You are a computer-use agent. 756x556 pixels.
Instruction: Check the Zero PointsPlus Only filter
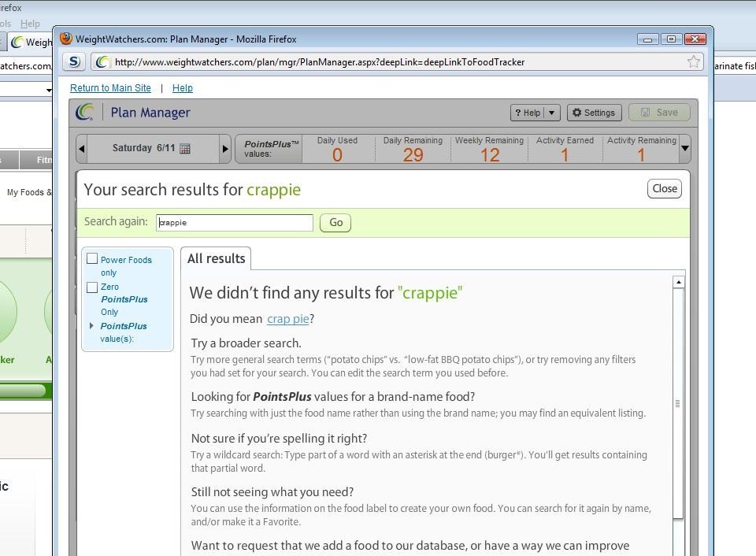[93, 287]
